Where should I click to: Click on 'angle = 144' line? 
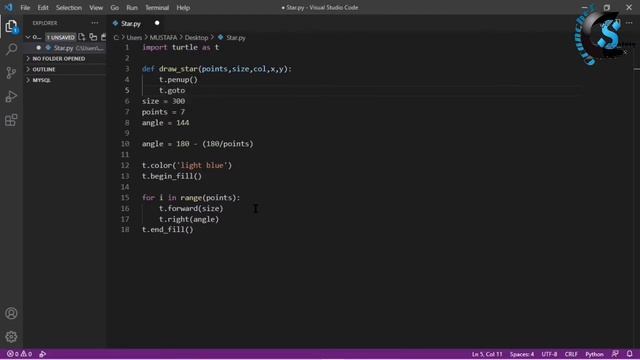165,122
